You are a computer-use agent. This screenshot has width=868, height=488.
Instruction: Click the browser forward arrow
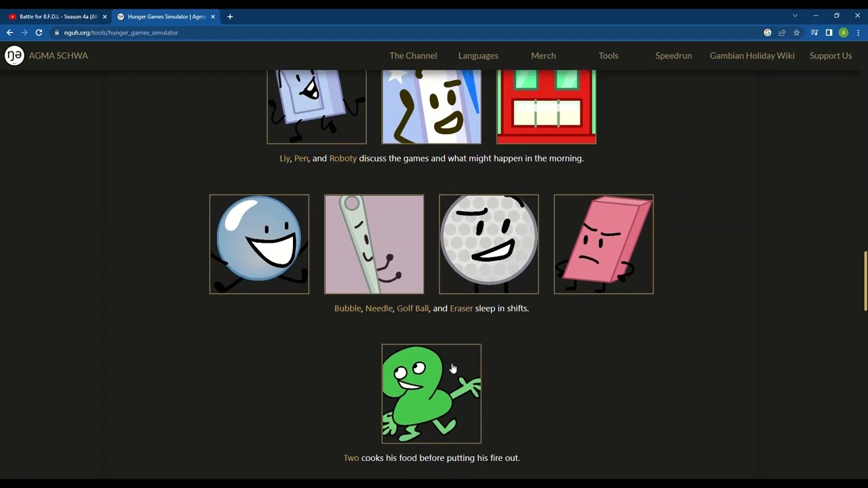[x=24, y=33]
